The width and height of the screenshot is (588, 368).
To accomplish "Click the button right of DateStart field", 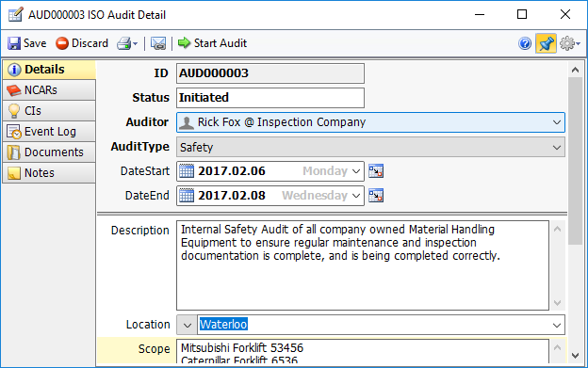I will [376, 171].
